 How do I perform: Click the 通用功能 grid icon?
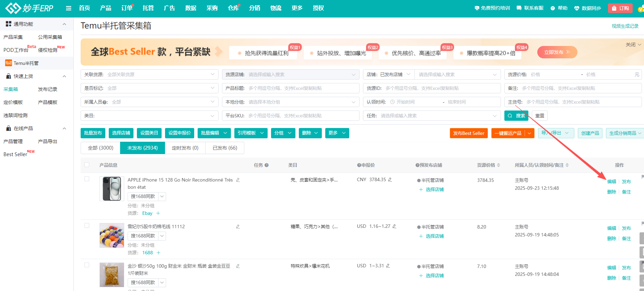pos(9,24)
